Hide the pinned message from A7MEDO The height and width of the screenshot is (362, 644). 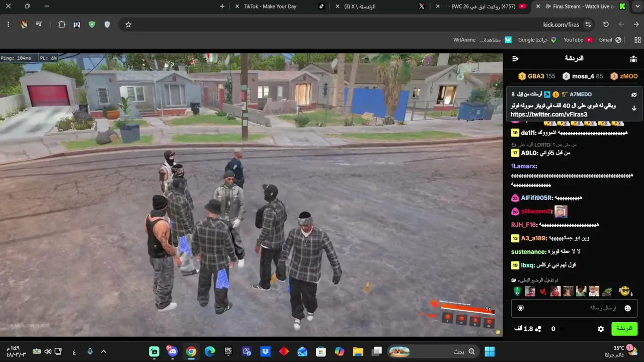(634, 95)
